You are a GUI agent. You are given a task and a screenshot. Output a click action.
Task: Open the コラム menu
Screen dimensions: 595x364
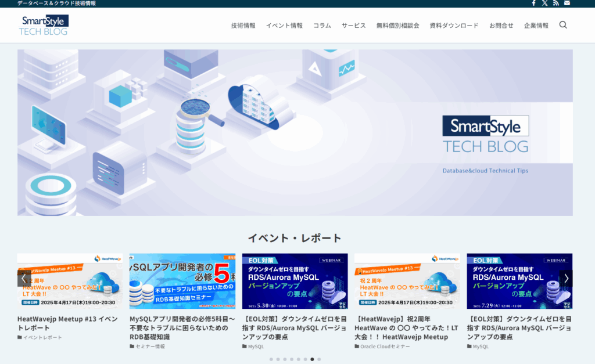tap(322, 26)
